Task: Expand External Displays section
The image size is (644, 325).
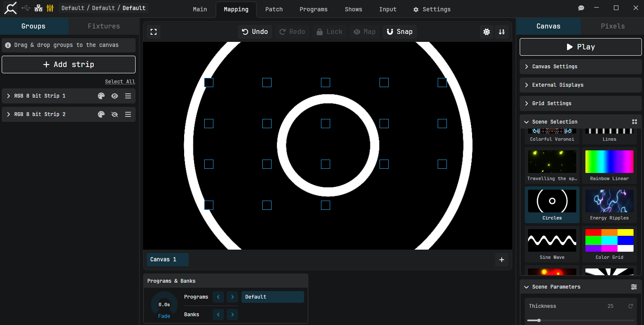Action: (x=580, y=85)
